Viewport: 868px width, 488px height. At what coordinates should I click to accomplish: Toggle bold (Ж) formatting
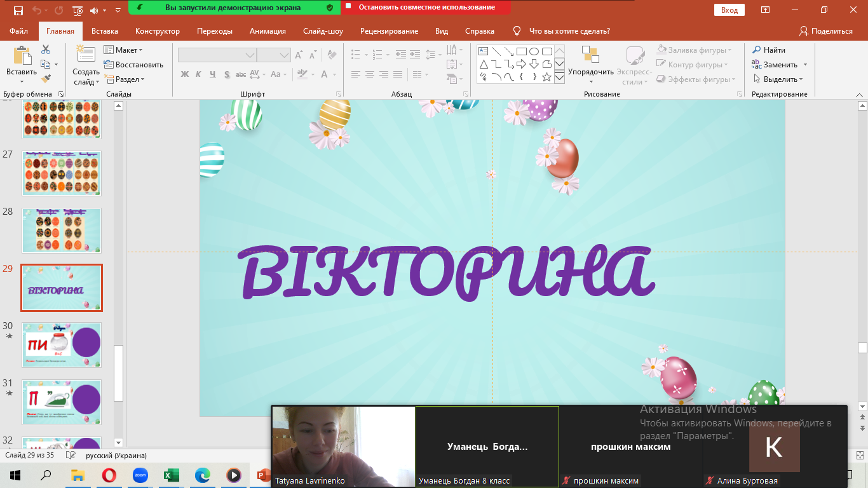(185, 74)
